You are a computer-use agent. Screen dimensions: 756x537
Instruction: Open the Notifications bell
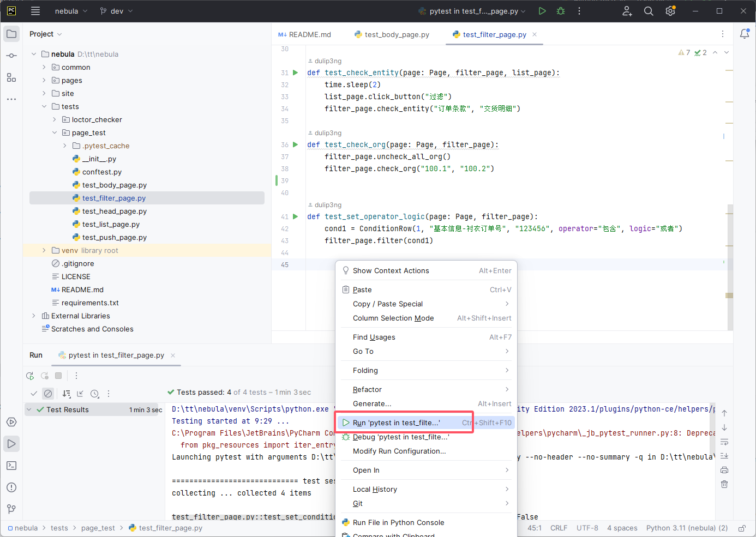(x=745, y=34)
